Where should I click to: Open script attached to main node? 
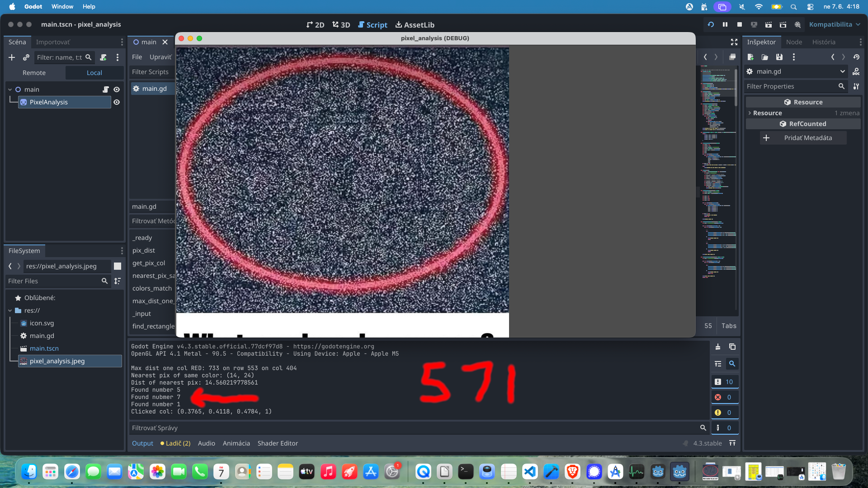click(x=106, y=89)
